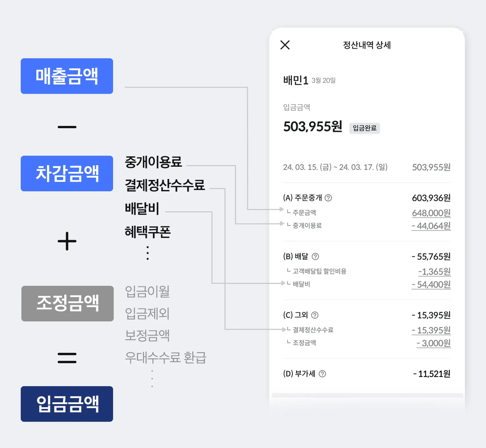486x448 pixels.
Task: Open help icon next to (C) 그외
Action: [315, 315]
